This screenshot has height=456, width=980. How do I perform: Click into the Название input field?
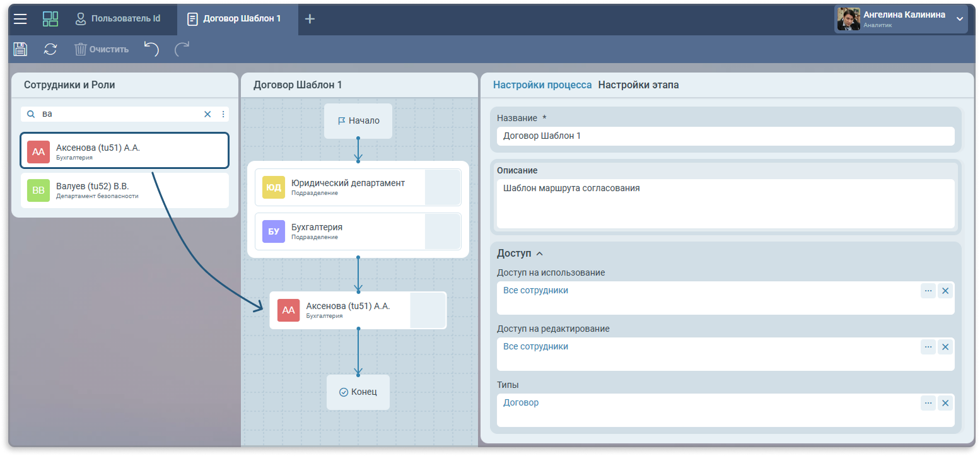(725, 136)
